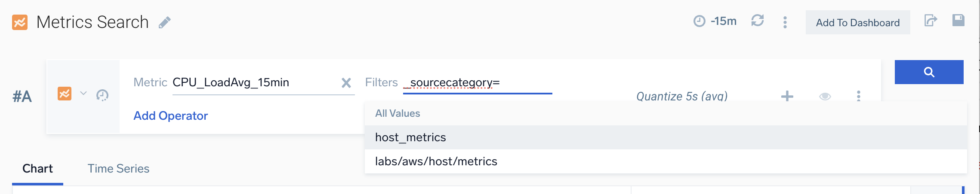The height and width of the screenshot is (194, 980).
Task: Click the save floppy disk icon
Action: click(958, 21)
